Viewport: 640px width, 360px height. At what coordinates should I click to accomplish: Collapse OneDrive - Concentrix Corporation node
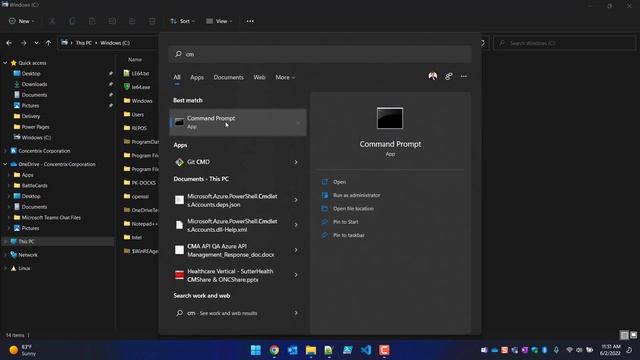tap(5, 164)
